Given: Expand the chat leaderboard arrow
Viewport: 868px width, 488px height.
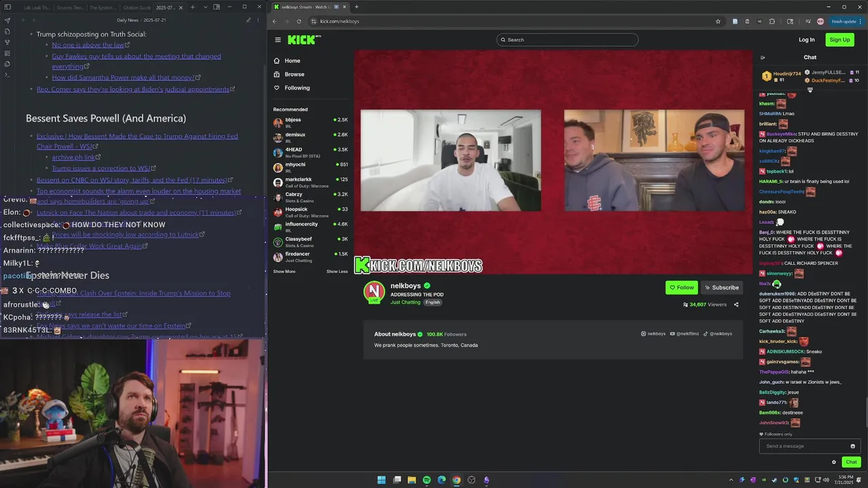Looking at the screenshot, I should [x=810, y=89].
